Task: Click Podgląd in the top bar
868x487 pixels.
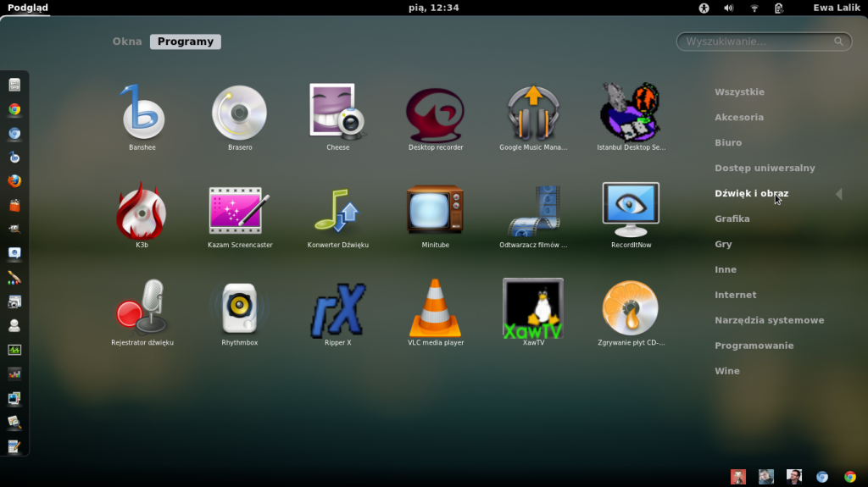Action: point(28,8)
